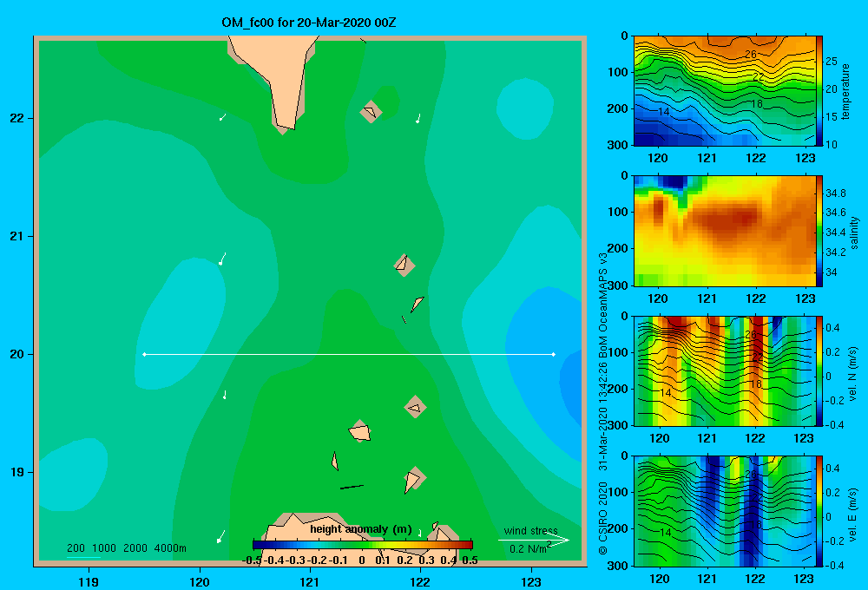Click longitude label 121 on map axis
Image resolution: width=868 pixels, height=590 pixels.
point(310,581)
